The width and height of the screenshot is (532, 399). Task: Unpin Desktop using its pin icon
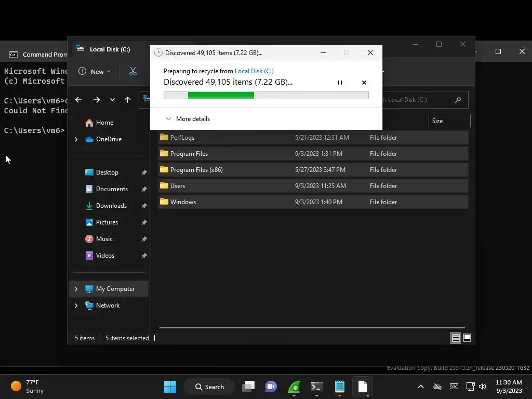[x=144, y=172]
